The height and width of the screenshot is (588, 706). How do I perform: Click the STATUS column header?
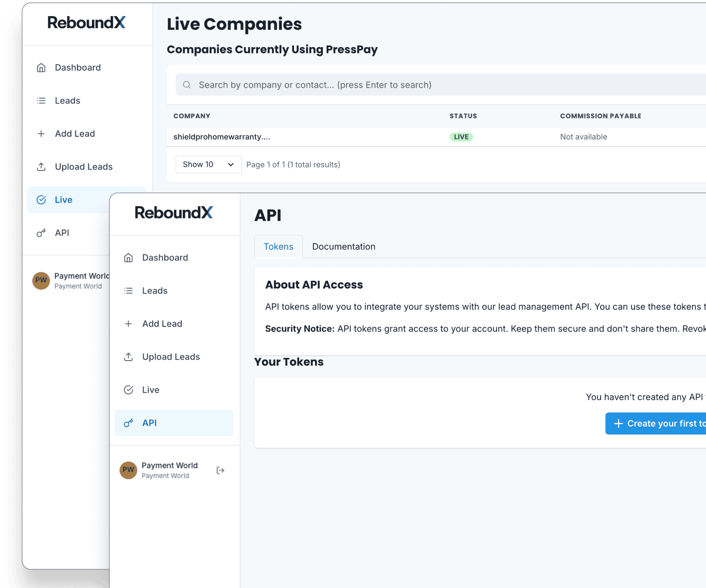463,116
